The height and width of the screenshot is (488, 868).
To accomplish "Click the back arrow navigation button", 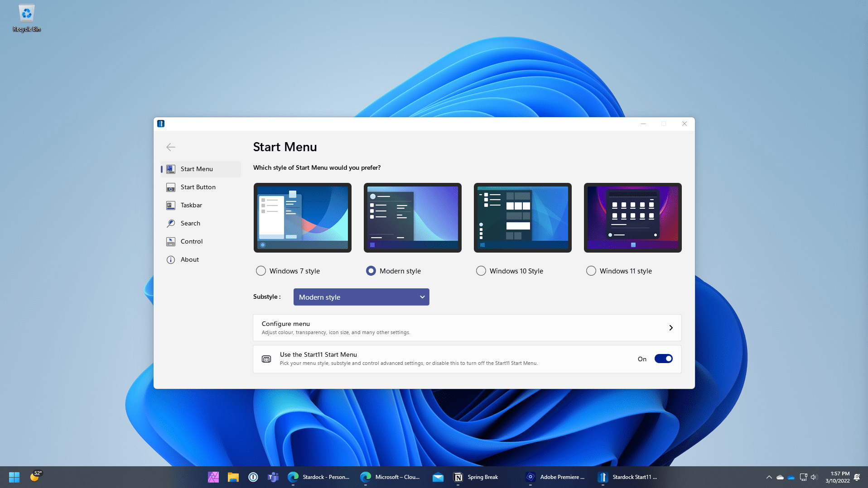I will [x=170, y=147].
